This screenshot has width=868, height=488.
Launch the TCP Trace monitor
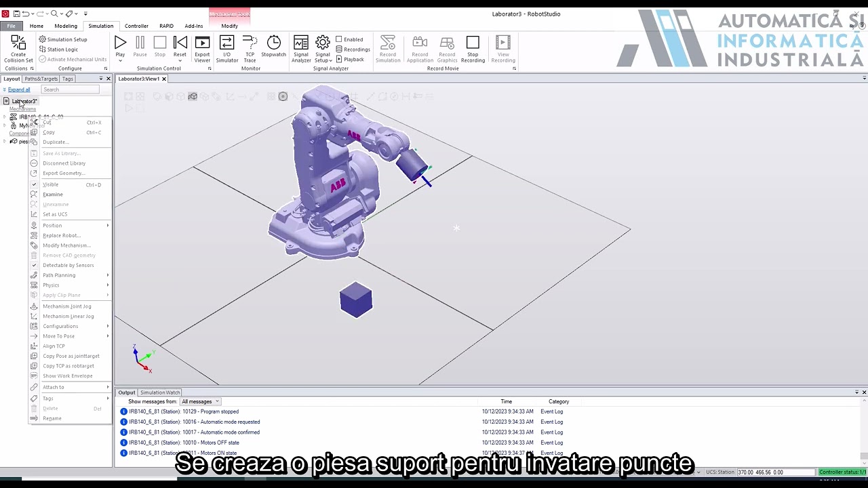click(250, 49)
